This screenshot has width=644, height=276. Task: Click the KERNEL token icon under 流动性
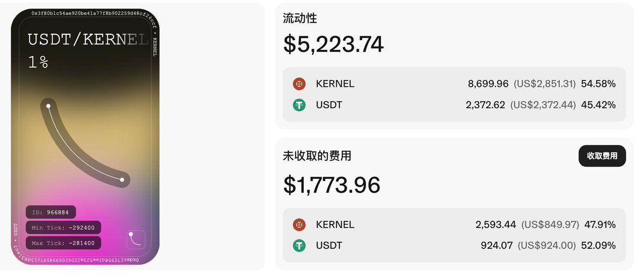pos(299,84)
